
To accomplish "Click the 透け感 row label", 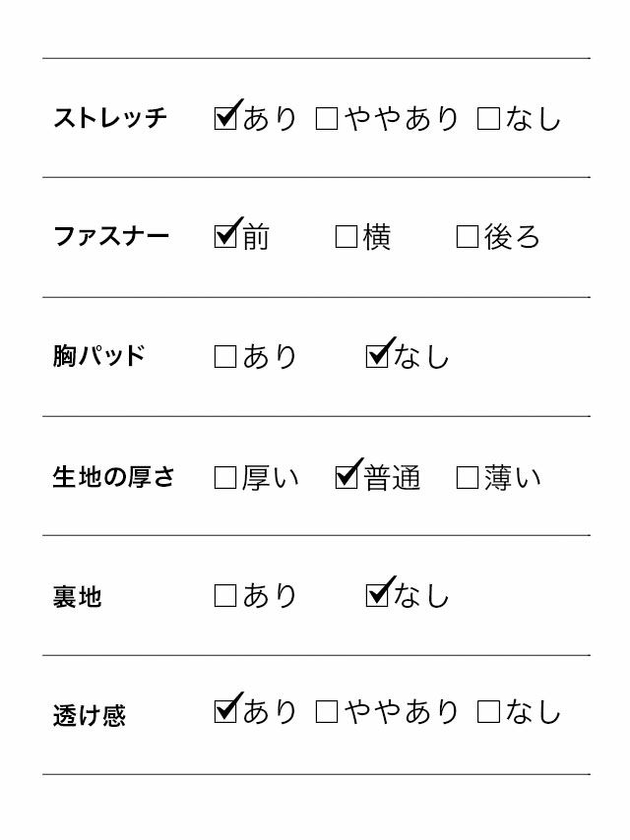I will coord(90,715).
